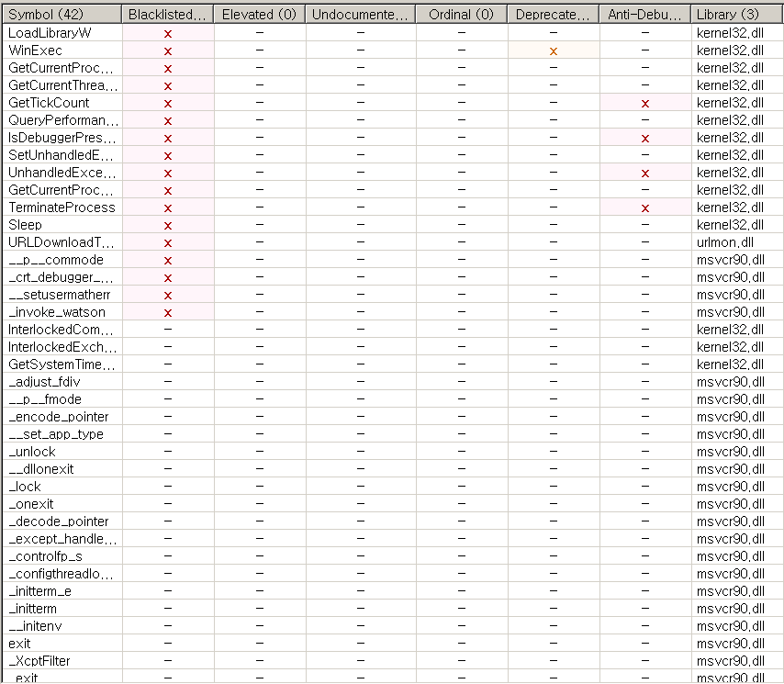Select the TerminateProcess symbol
This screenshot has width=784, height=684.
click(x=62, y=207)
